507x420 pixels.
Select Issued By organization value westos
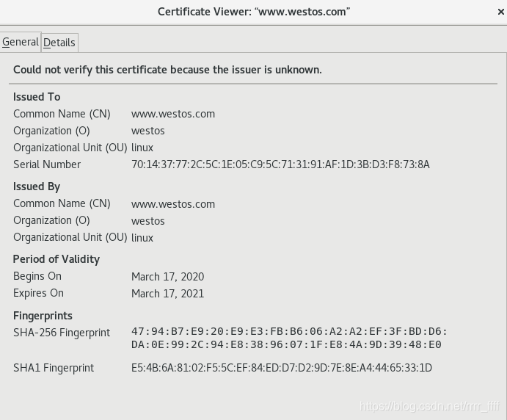148,221
